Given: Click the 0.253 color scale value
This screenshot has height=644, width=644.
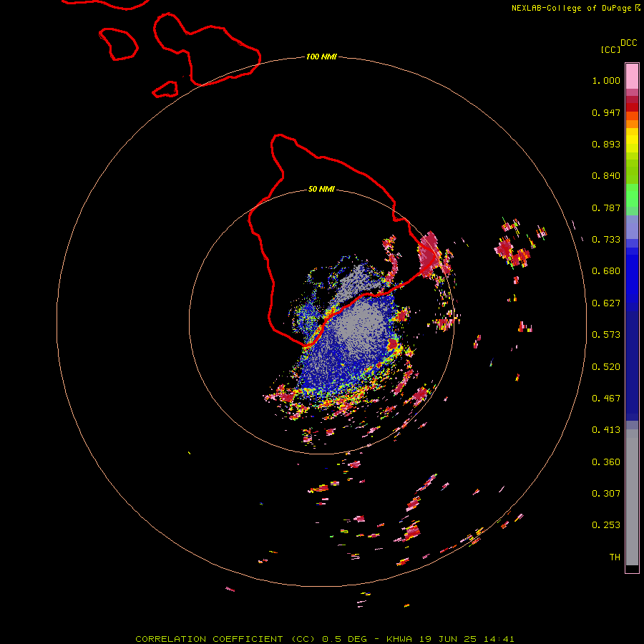Looking at the screenshot, I should point(606,525).
